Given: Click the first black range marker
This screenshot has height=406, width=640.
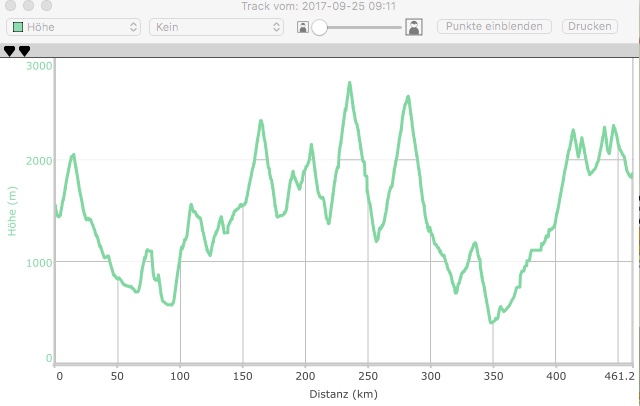Looking at the screenshot, I should (9, 51).
